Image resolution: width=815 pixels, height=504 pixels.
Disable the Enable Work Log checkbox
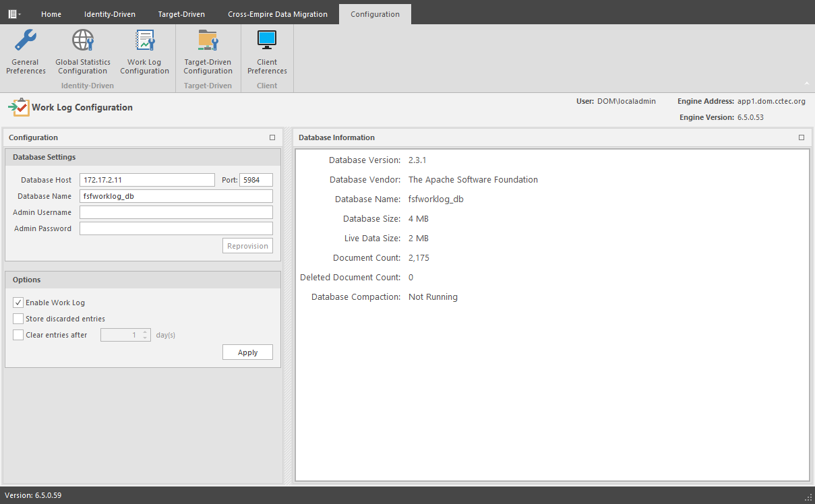[18, 302]
